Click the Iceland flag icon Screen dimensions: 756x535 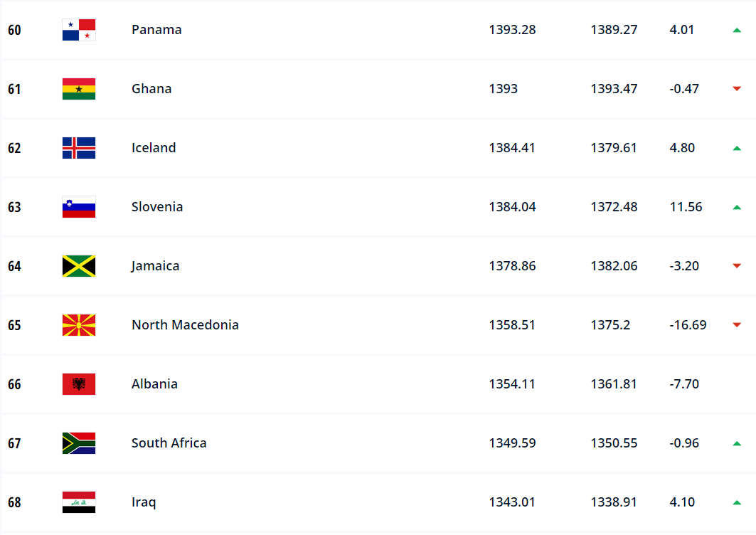point(79,148)
